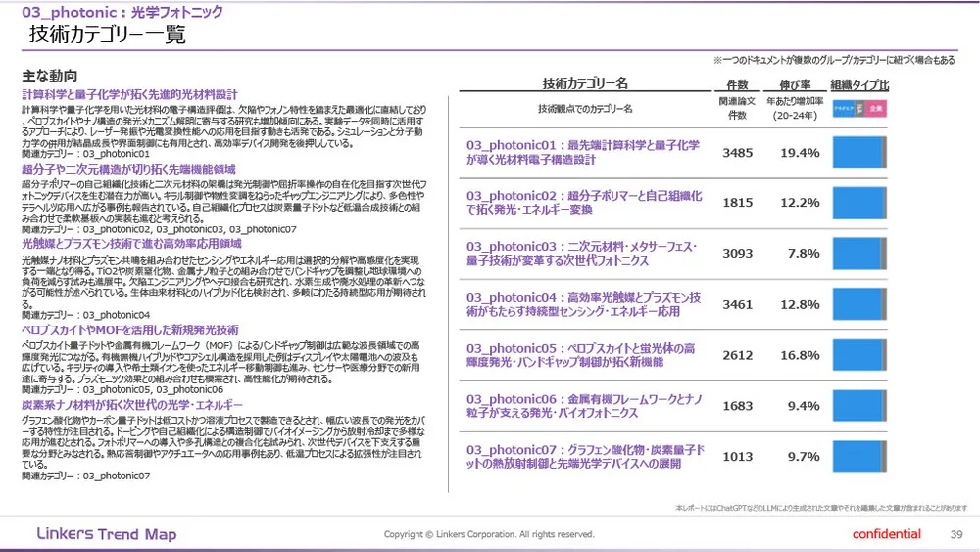The image size is (980, 552).
Task: Click the growth rate '12.8%'
Action: point(800,305)
